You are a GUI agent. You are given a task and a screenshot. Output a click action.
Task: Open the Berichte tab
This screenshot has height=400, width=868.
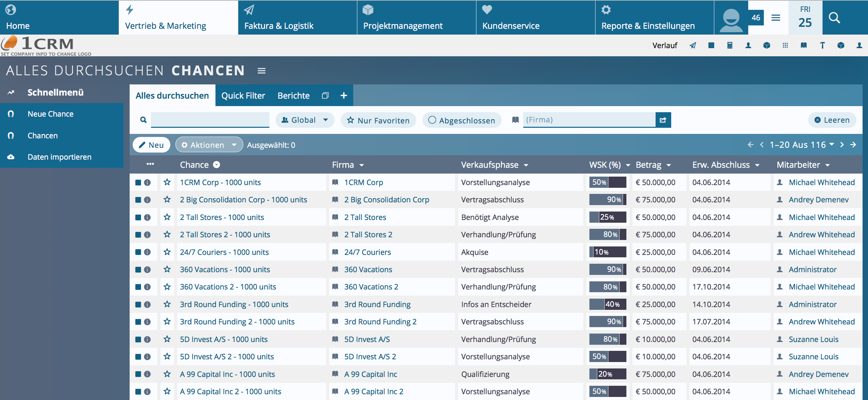293,95
